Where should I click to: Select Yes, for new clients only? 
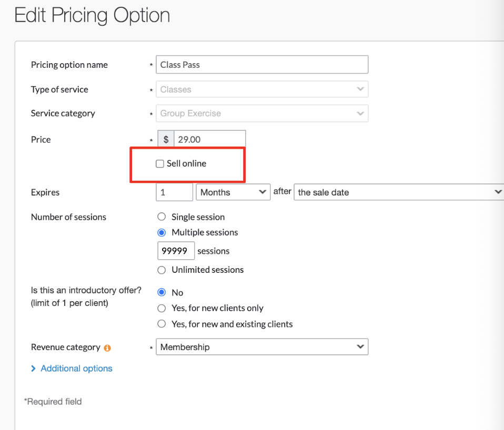click(162, 308)
